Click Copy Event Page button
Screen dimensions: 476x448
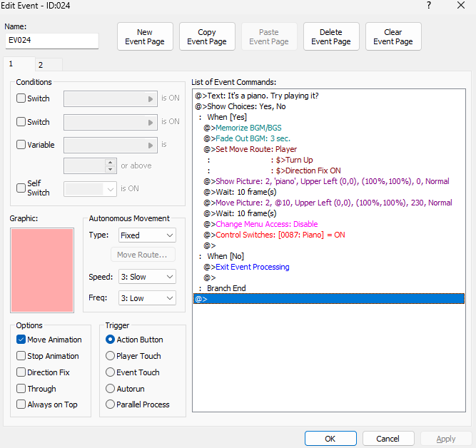(x=207, y=36)
